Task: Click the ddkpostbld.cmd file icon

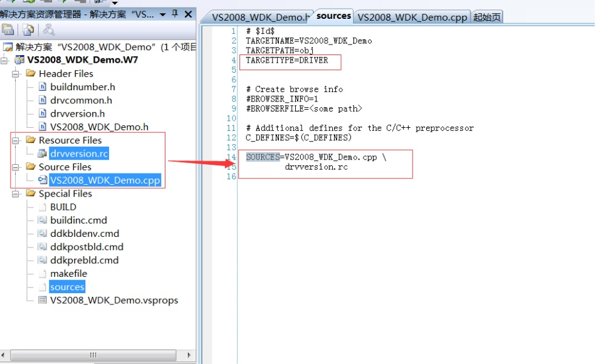Action: 43,247
